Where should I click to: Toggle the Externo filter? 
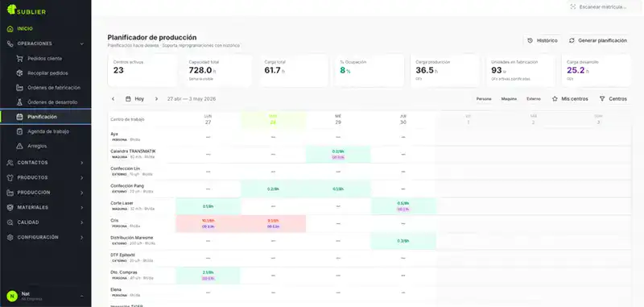534,98
